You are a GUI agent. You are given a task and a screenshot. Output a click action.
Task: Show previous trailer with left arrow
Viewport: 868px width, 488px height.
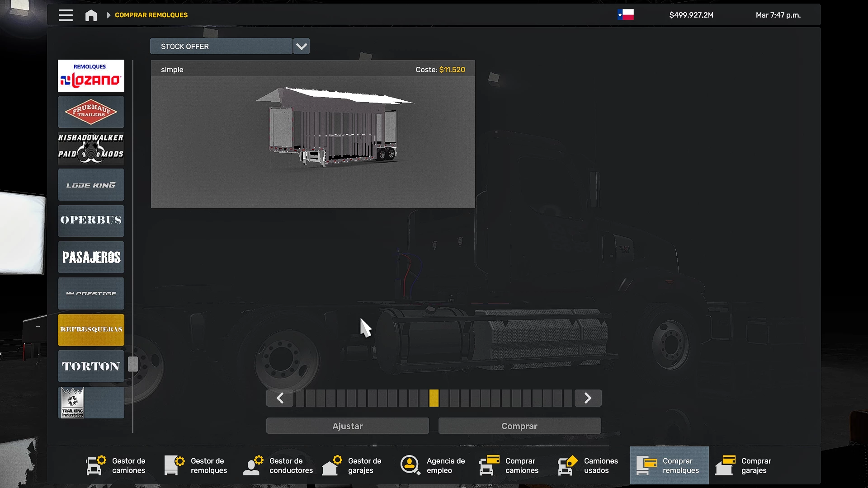click(x=280, y=398)
